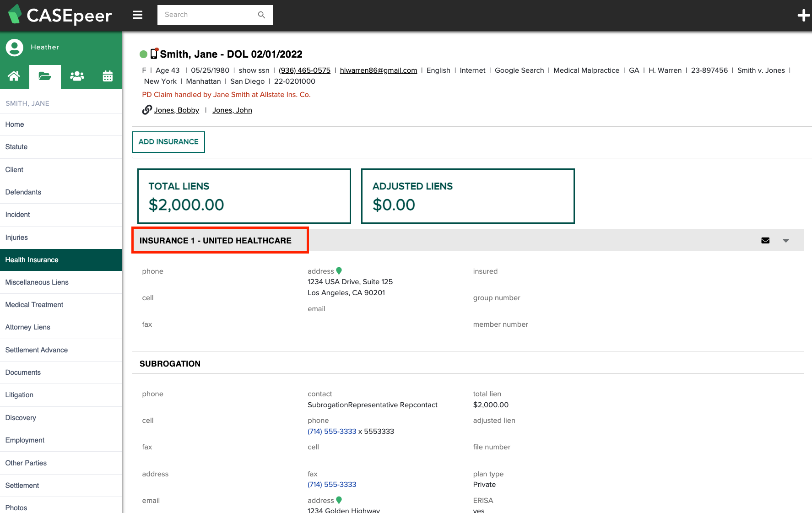
Task: Click show ssn
Action: tap(254, 70)
